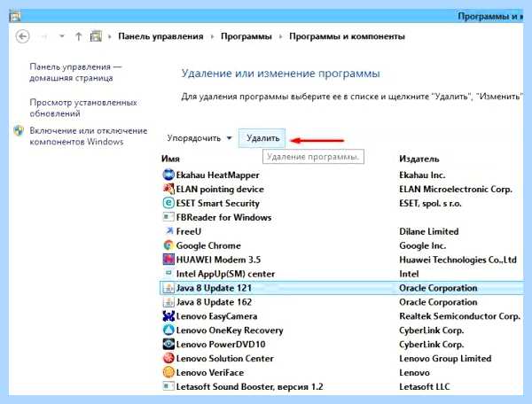Open Включение или отключение компонентов Windows link
The width and height of the screenshot is (532, 404).
click(x=88, y=136)
